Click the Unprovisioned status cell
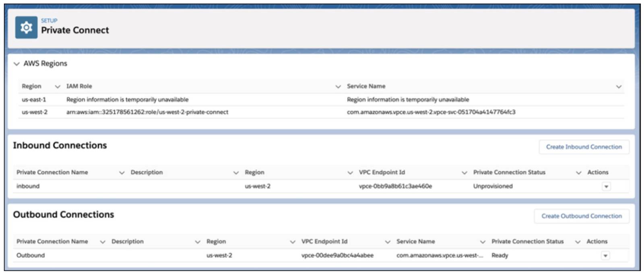The width and height of the screenshot is (644, 273). (x=493, y=186)
